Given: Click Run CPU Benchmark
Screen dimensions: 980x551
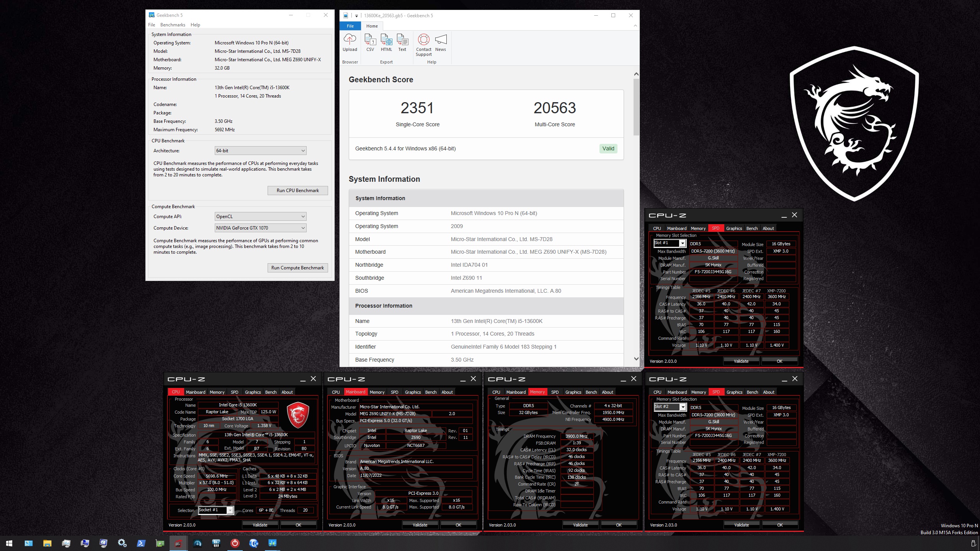Looking at the screenshot, I should 297,191.
